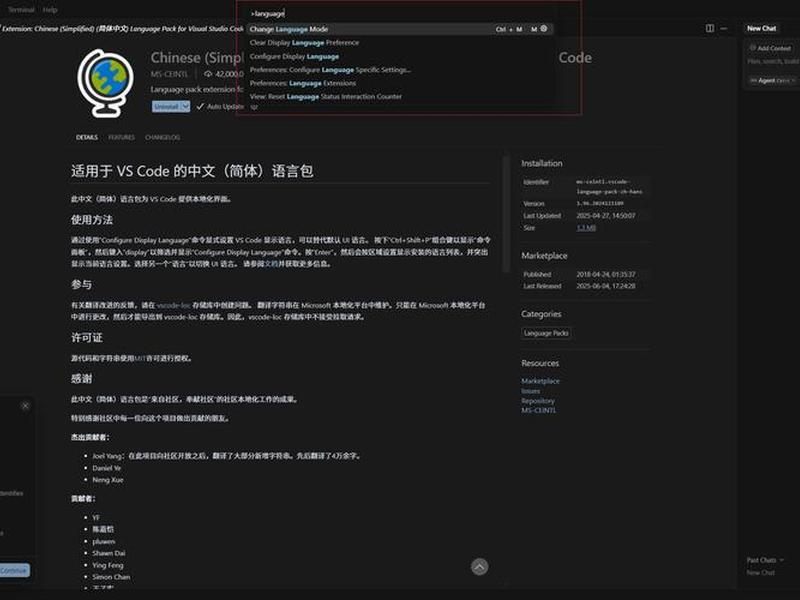
Task: Open the Terminal menu
Action: point(21,10)
